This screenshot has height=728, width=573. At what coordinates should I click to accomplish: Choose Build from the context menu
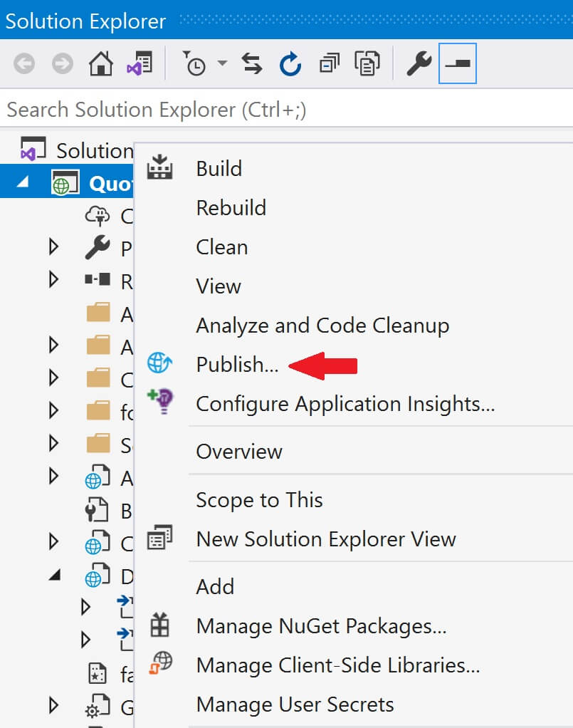(219, 169)
